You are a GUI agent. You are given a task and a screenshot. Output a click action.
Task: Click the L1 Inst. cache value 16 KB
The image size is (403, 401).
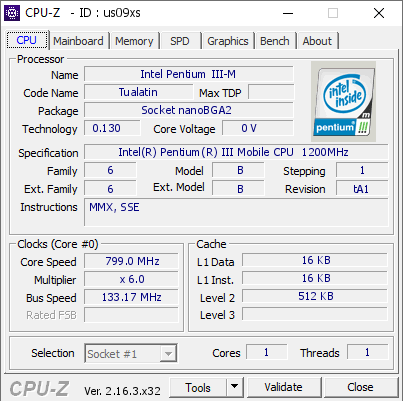[315, 278]
